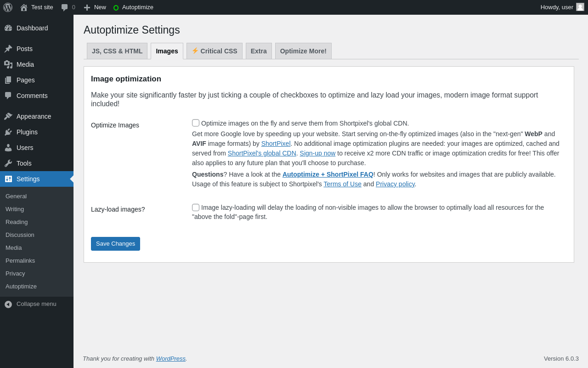Enable the Optimize Images checkbox
Screen dimensions: 588x368
coord(196,123)
